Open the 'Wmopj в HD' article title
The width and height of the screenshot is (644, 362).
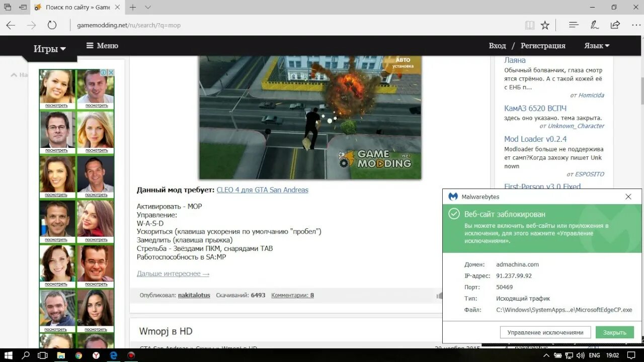[x=166, y=331]
